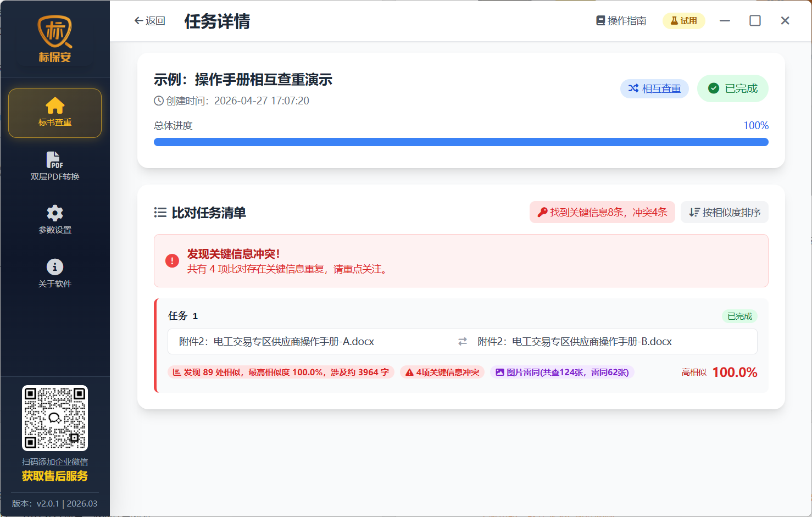The height and width of the screenshot is (517, 812).
Task: Open 图片雷同 image duplicate tag
Action: click(562, 373)
